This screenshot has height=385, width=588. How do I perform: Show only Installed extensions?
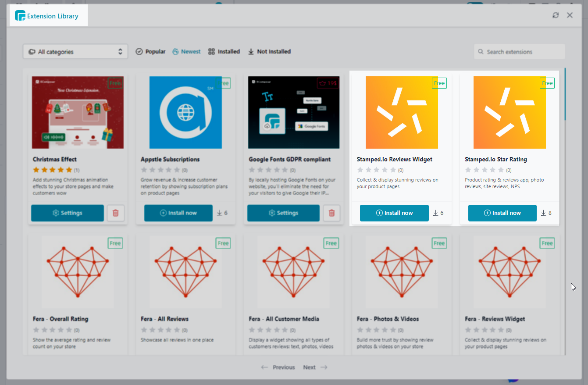click(224, 51)
